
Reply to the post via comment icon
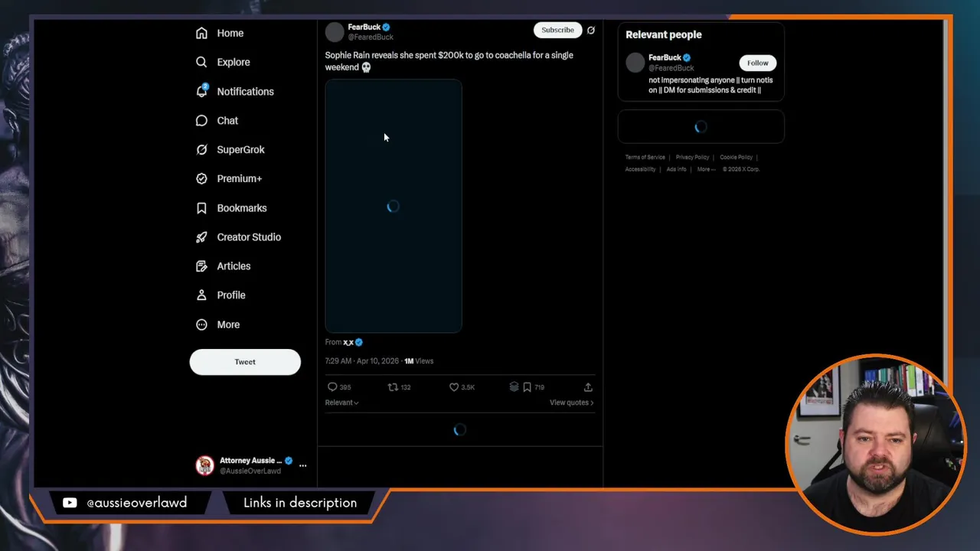332,387
